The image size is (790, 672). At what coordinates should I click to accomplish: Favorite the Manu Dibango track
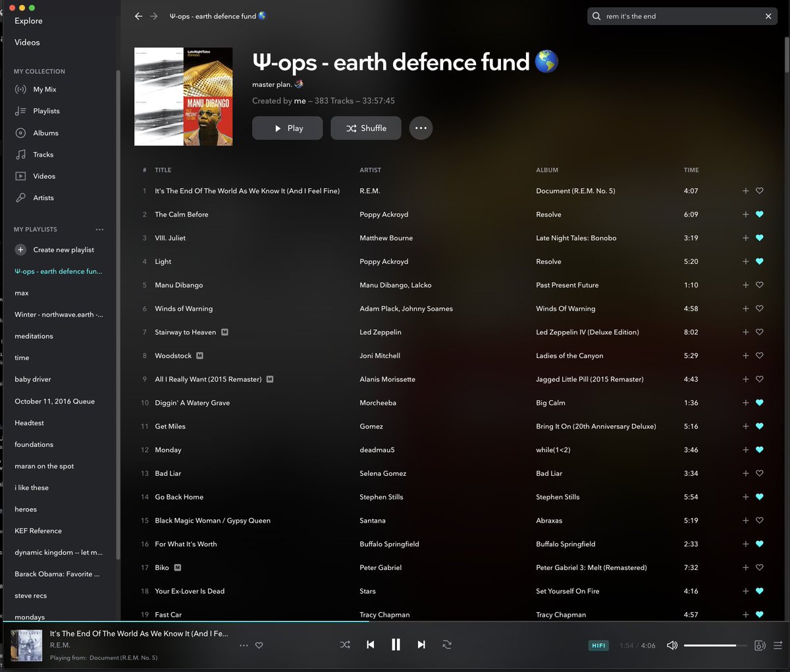click(x=759, y=285)
